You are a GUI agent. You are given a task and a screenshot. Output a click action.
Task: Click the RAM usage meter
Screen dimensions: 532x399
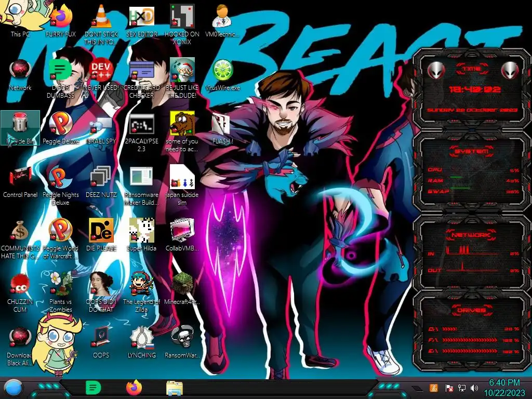pos(474,180)
